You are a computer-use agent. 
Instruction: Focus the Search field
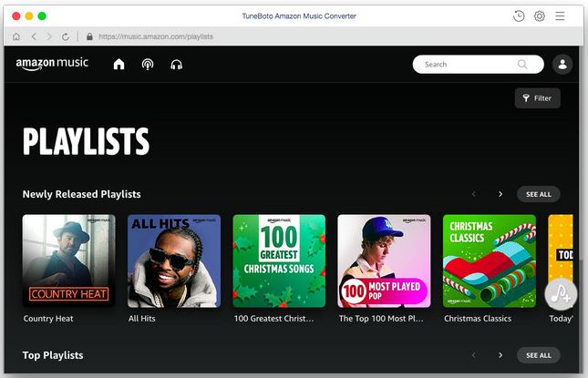pyautogui.click(x=478, y=65)
